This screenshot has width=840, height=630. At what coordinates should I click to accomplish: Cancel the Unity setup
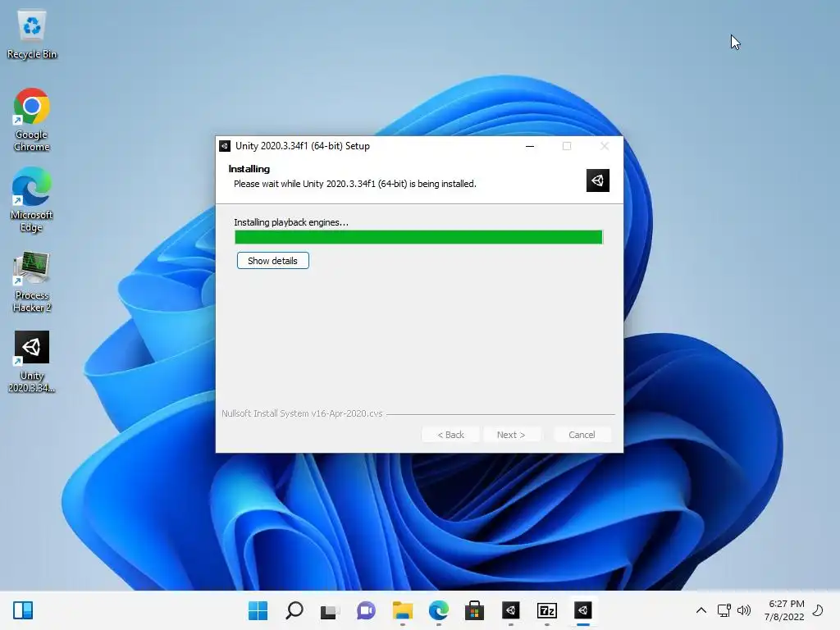pos(582,435)
